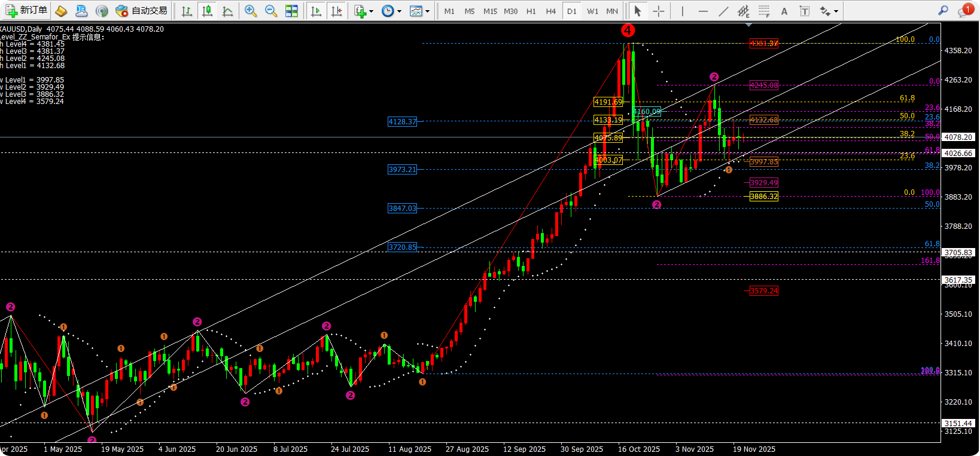980x456 pixels.
Task: Click the 3705.83 price axis tag
Action: (x=958, y=252)
